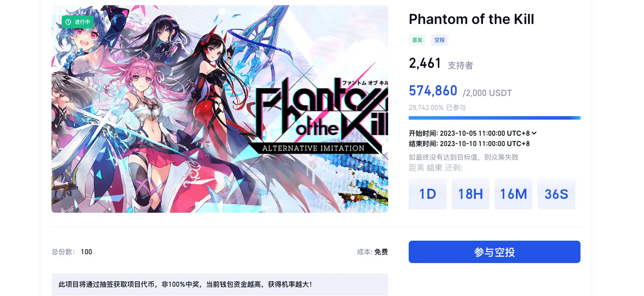Click the 1D countdown tile
This screenshot has width=644, height=296.
pos(428,194)
